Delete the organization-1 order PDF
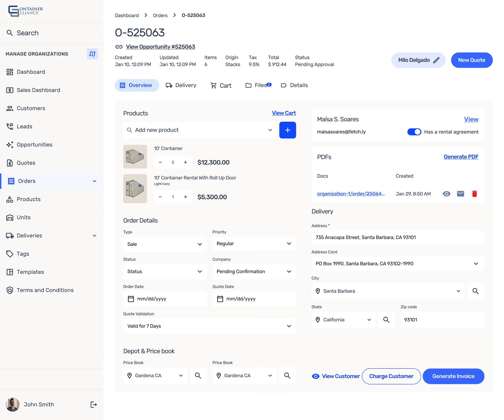Image resolution: width=504 pixels, height=420 pixels. click(474, 194)
